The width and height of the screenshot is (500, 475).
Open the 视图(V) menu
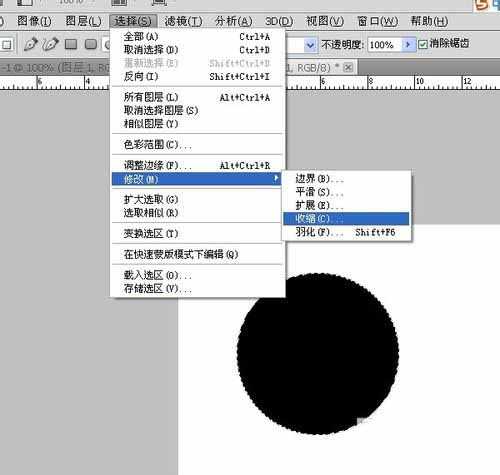pyautogui.click(x=325, y=21)
